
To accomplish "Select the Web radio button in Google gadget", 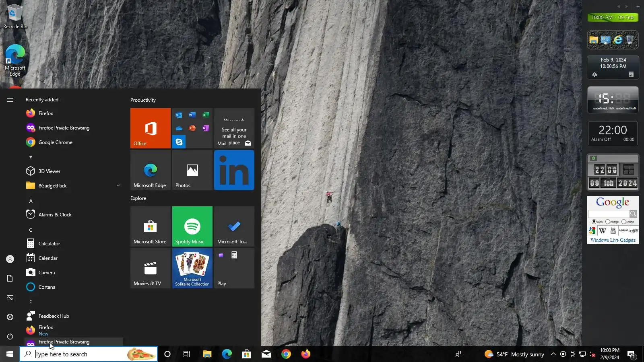I will tap(594, 222).
